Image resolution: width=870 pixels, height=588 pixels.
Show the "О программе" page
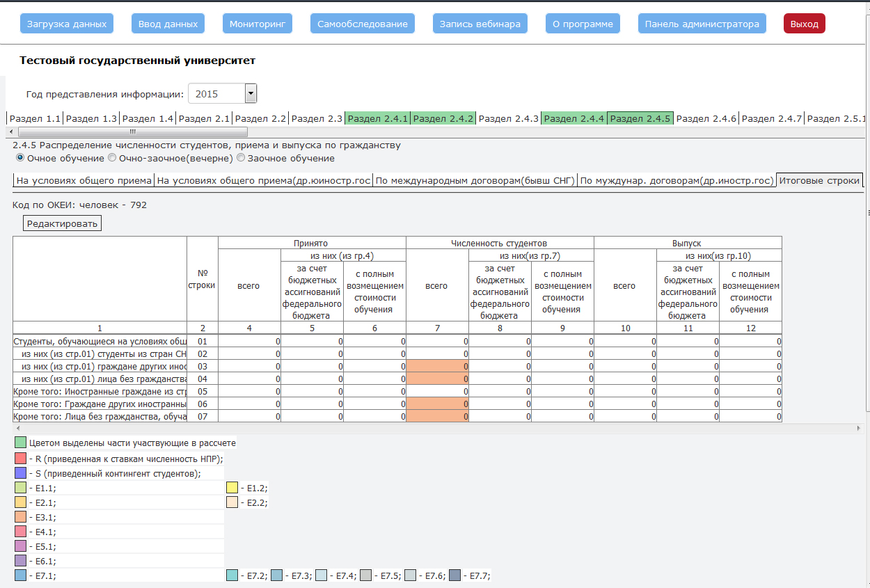click(x=583, y=24)
